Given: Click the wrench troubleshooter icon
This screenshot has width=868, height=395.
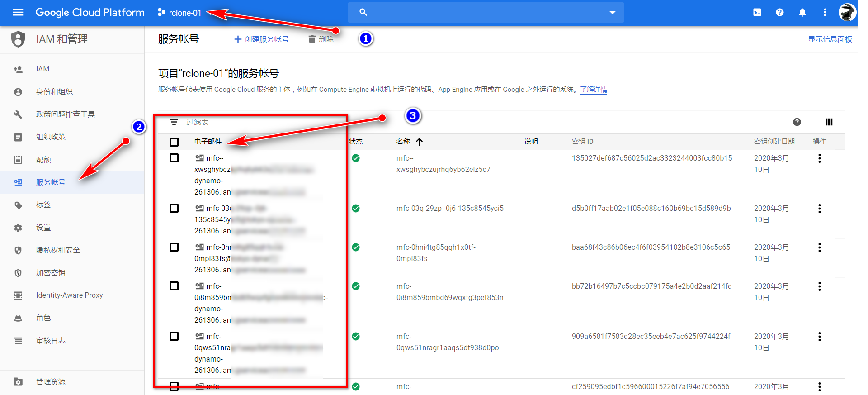Looking at the screenshot, I should point(18,114).
